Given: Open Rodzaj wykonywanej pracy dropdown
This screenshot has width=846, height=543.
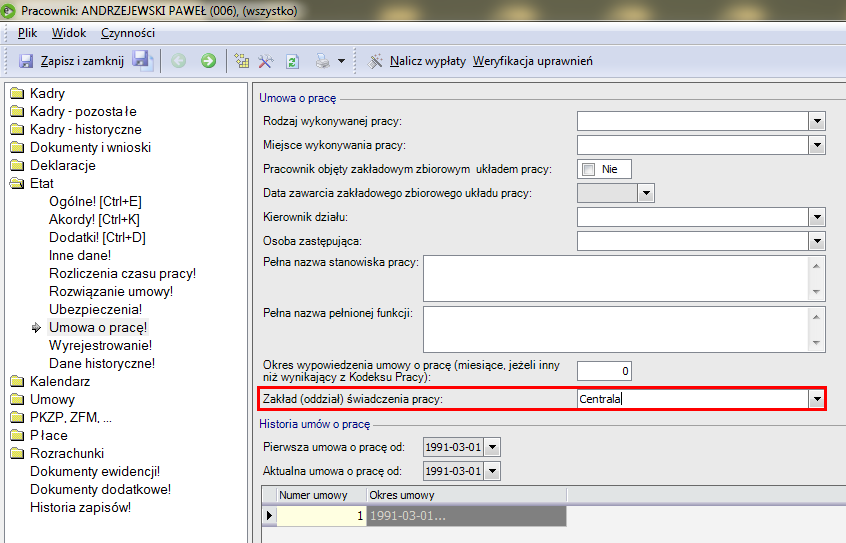Looking at the screenshot, I should [x=817, y=121].
